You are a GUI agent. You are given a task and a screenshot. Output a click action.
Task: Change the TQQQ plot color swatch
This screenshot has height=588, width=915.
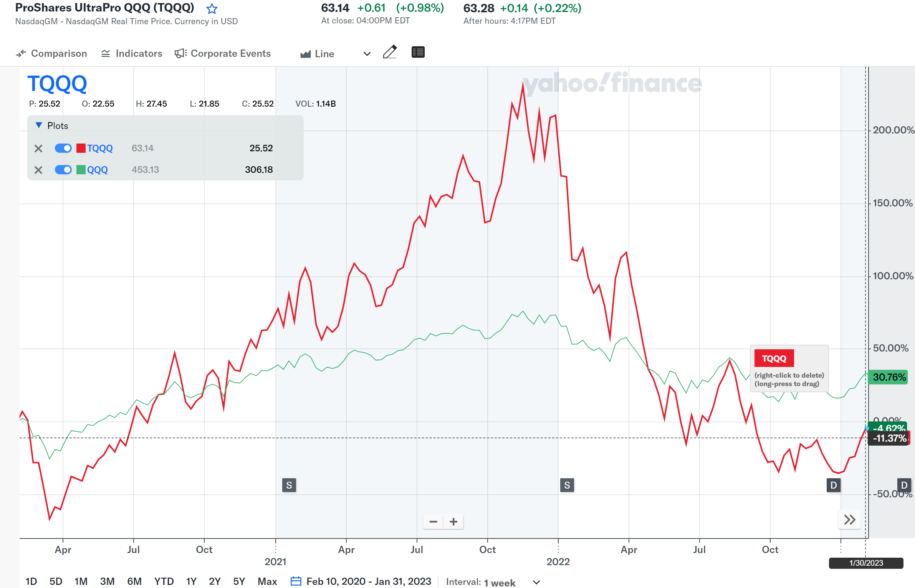81,148
